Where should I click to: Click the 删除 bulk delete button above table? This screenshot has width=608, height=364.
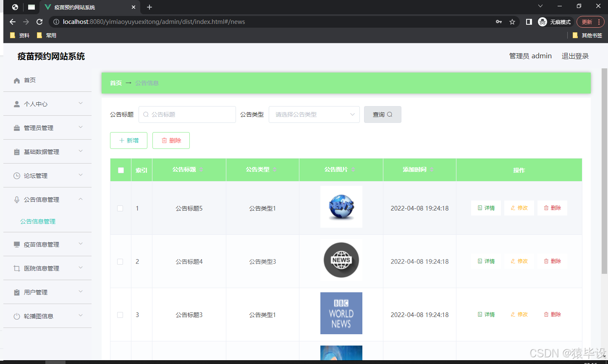point(171,140)
